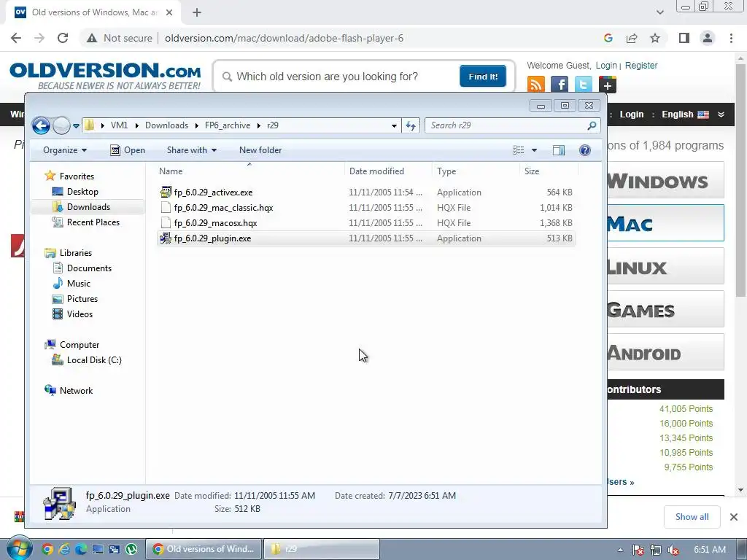Open English language dropdown
This screenshot has width=747, height=560.
point(693,114)
